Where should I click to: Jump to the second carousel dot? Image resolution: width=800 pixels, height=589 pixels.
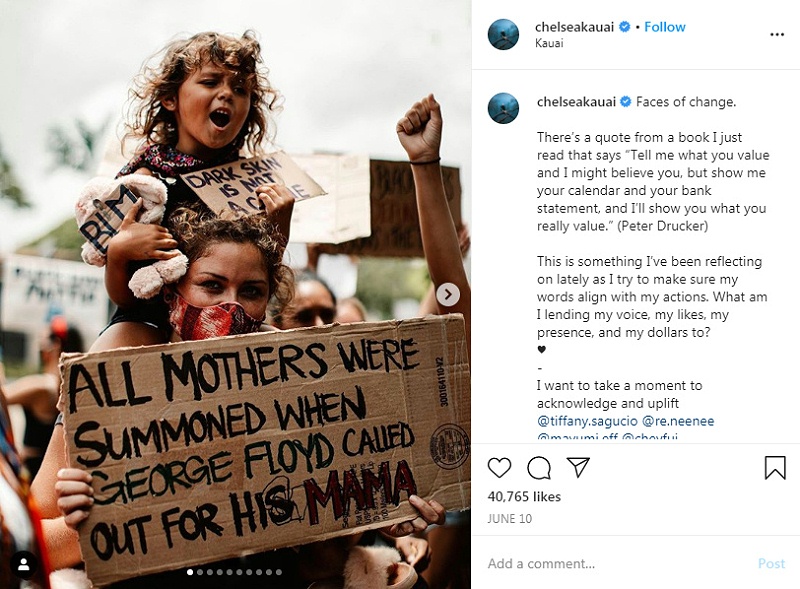point(199,573)
